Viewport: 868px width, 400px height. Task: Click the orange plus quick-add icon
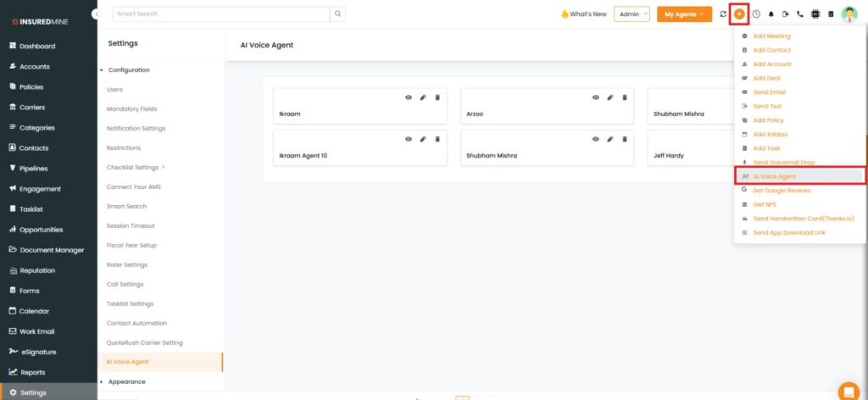click(x=740, y=14)
